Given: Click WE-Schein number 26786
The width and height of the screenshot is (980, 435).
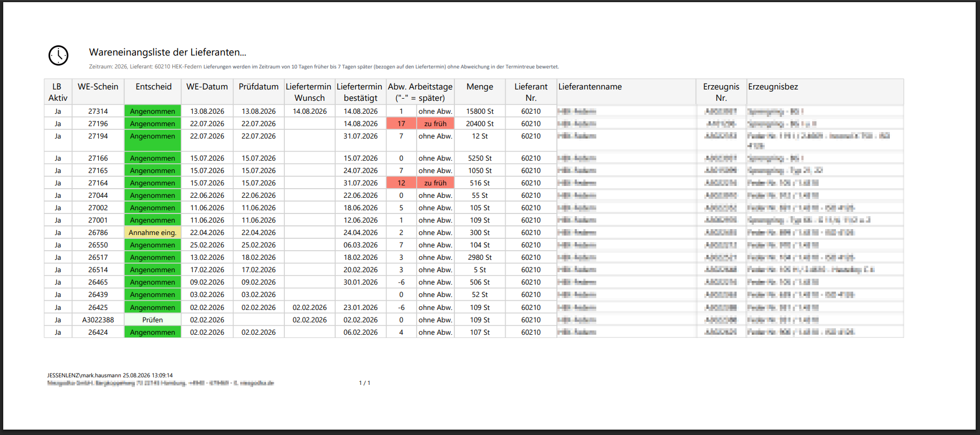Looking at the screenshot, I should (98, 232).
